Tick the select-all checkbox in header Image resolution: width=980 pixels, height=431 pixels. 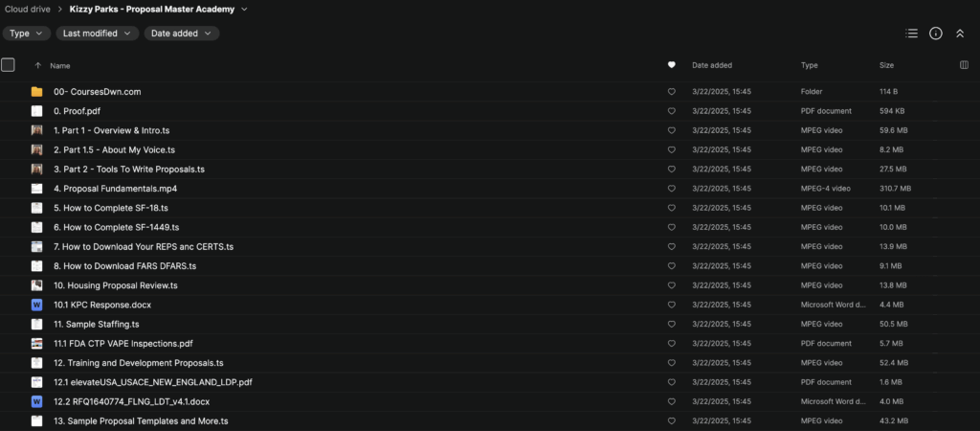pyautogui.click(x=9, y=65)
